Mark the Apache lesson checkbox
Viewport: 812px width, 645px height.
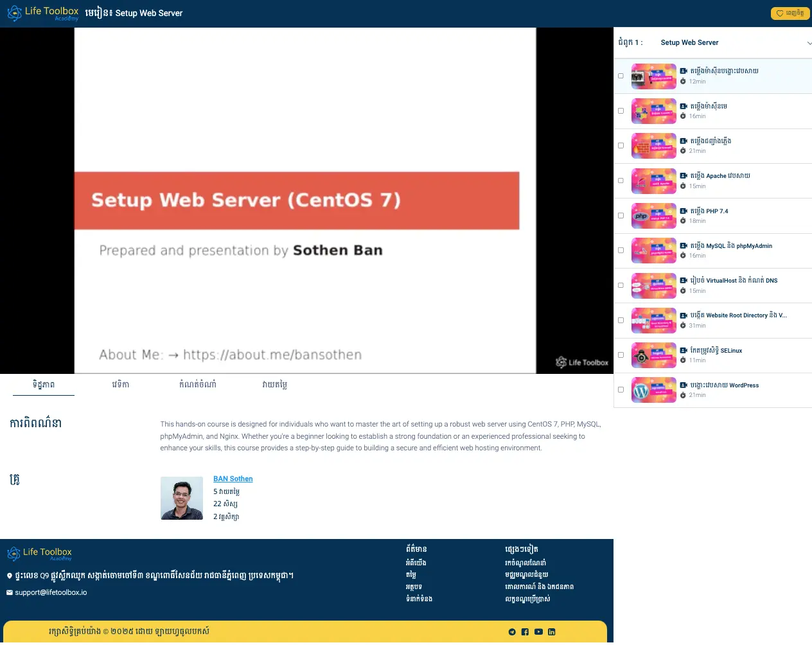621,181
